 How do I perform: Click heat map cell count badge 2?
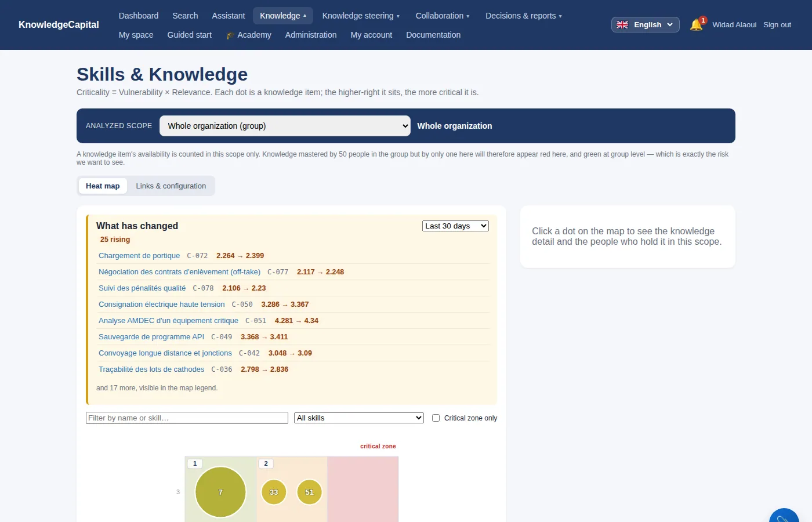(x=266, y=463)
